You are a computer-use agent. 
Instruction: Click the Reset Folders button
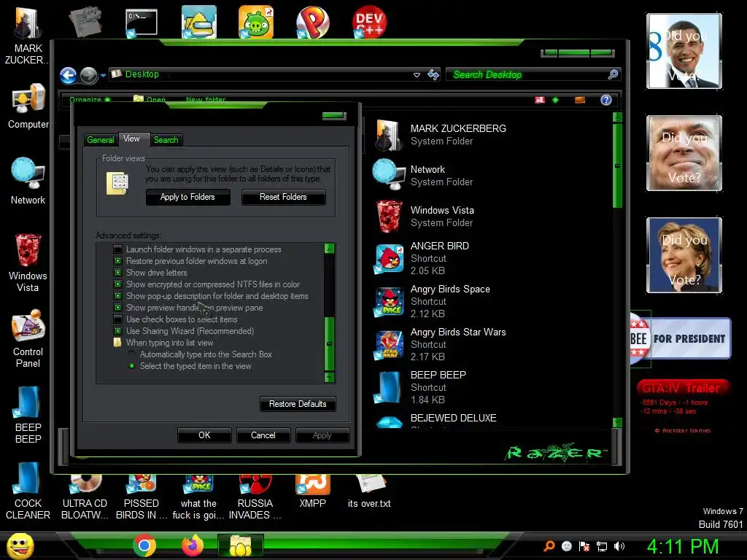283,197
